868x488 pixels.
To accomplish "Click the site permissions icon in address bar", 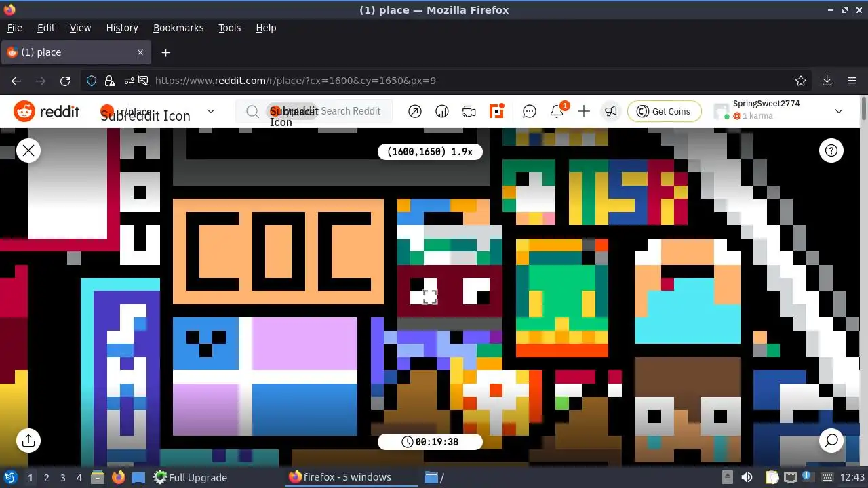I will click(127, 81).
